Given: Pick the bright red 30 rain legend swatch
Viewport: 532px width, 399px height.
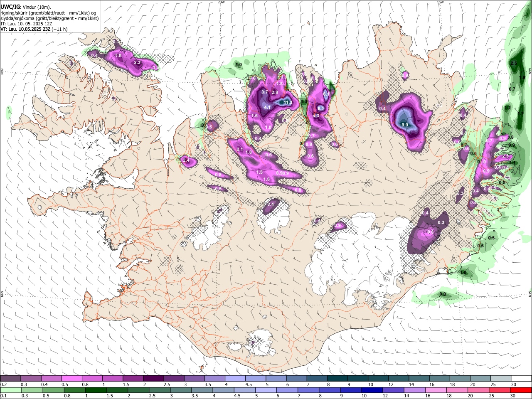Looking at the screenshot, I should tap(520, 390).
